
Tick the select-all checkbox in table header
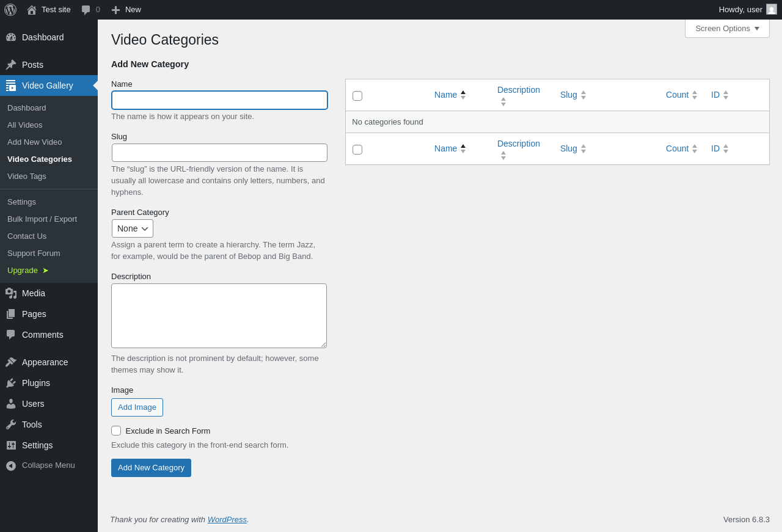coord(357,96)
